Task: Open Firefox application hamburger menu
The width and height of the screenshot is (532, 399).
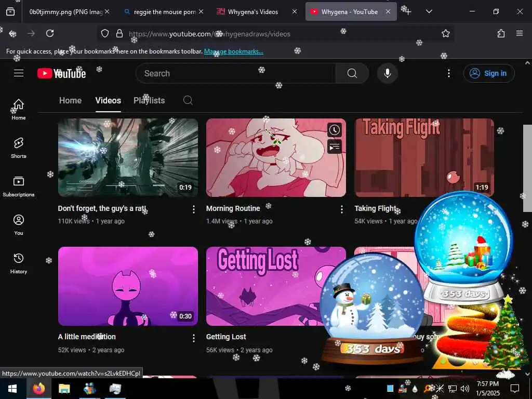Action: (x=519, y=34)
